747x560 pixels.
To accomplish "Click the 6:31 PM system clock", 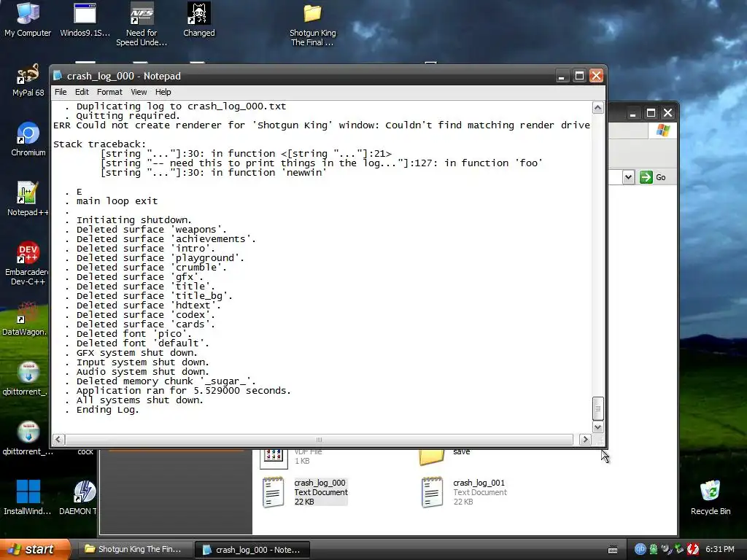I will [x=719, y=549].
